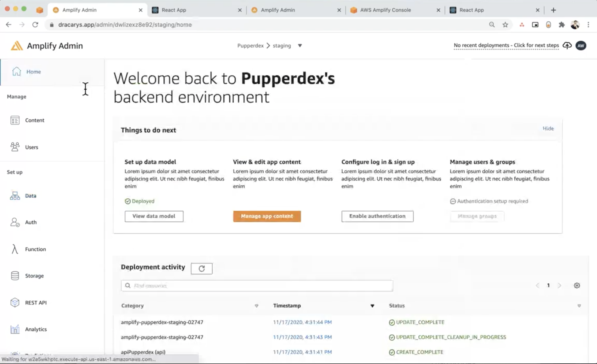Click the Pupperdex breadcrumb
Image resolution: width=597 pixels, height=364 pixels.
[x=250, y=45]
